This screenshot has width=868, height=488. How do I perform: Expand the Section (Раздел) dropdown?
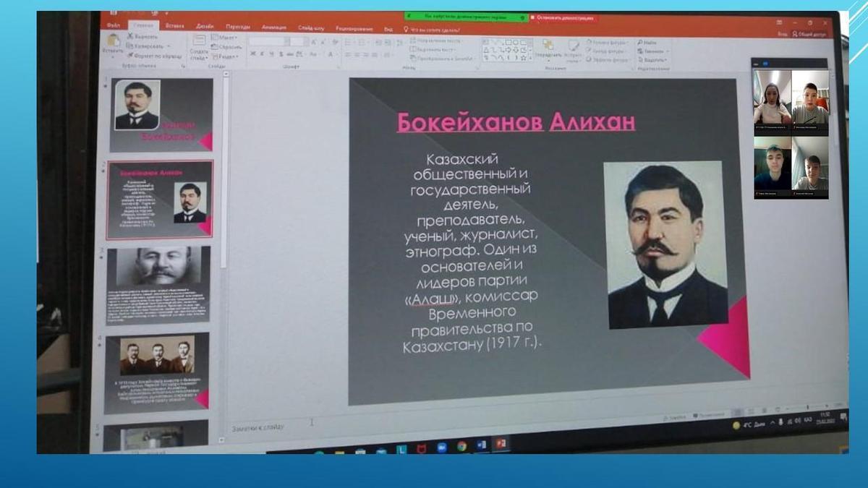226,56
